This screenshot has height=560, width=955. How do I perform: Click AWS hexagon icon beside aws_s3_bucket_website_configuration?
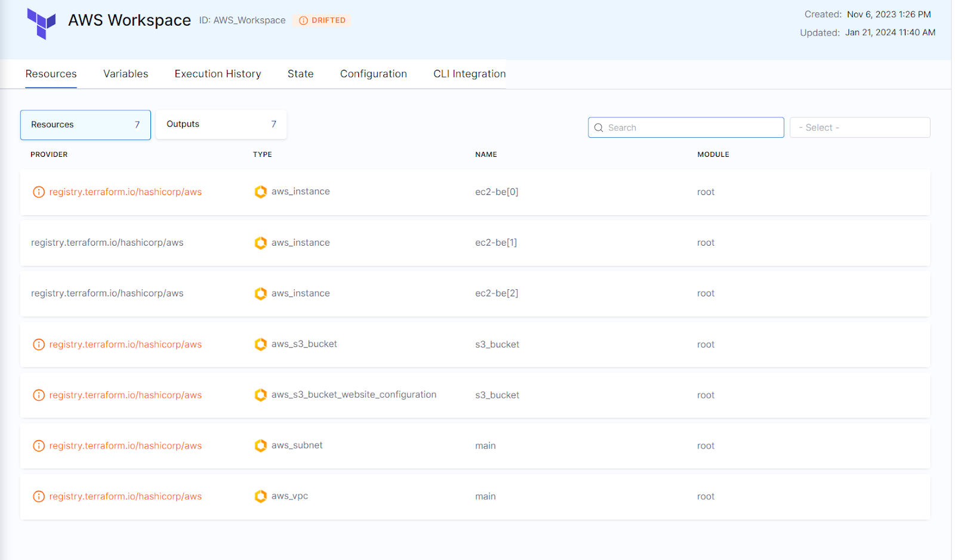click(x=261, y=395)
